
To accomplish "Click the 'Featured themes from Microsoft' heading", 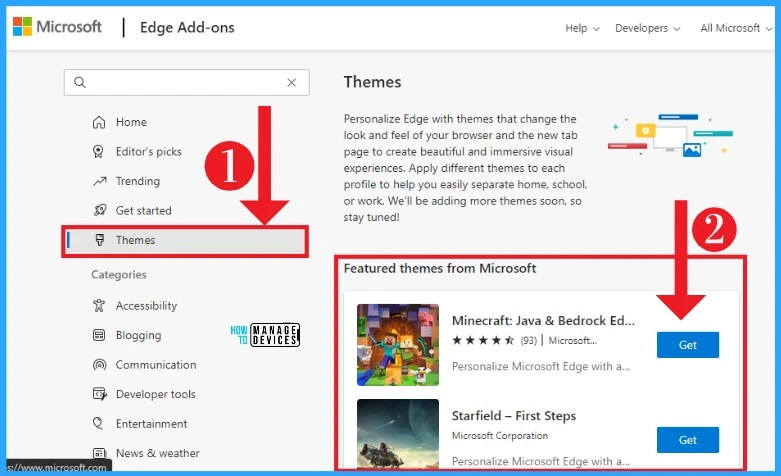I will [x=440, y=268].
